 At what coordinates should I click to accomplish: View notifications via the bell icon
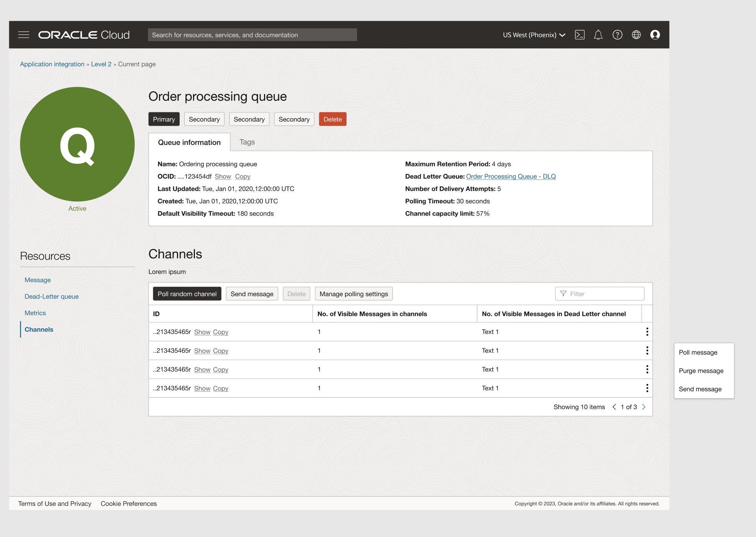[598, 35]
